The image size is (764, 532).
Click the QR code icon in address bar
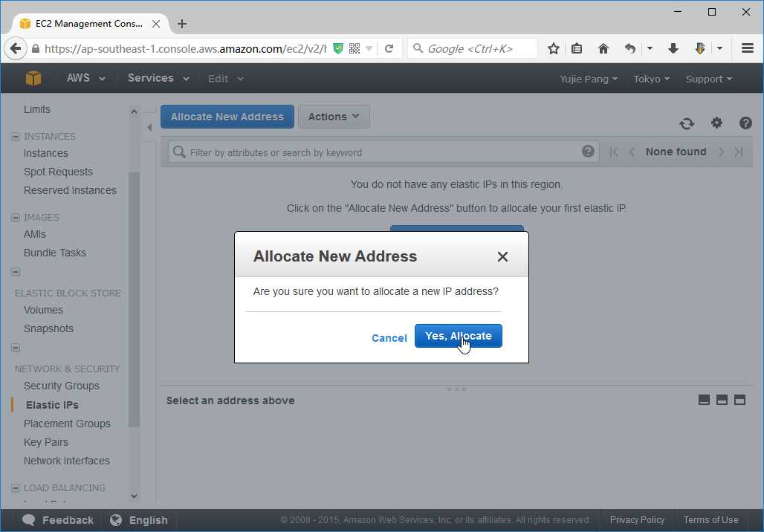[355, 48]
